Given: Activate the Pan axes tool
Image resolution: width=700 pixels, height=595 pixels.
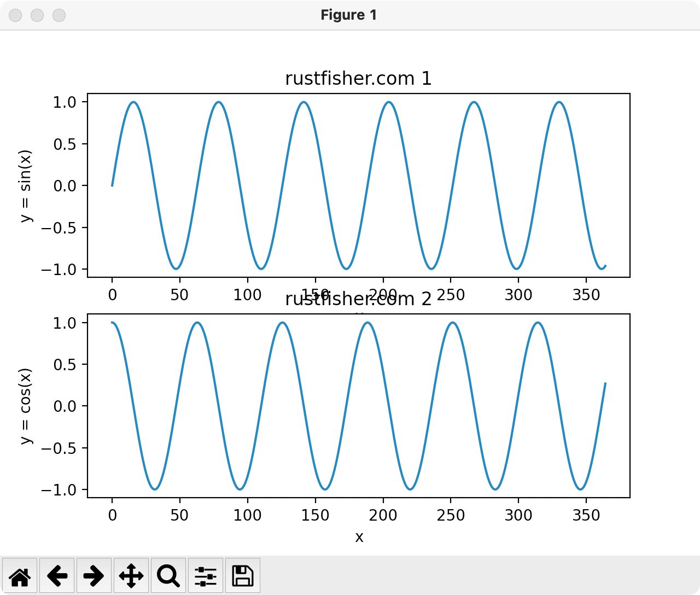Looking at the screenshot, I should (131, 575).
